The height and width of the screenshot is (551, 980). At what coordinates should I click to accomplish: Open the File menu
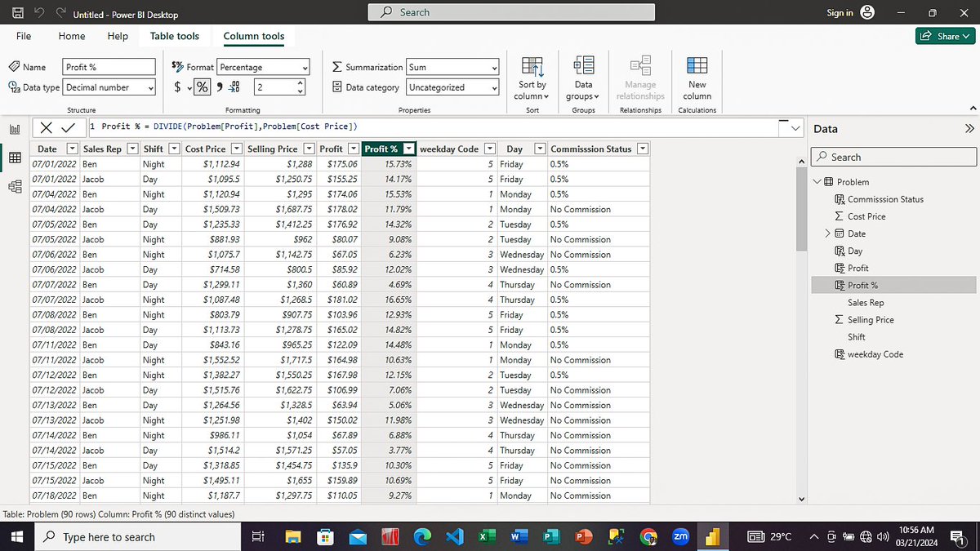pos(24,36)
